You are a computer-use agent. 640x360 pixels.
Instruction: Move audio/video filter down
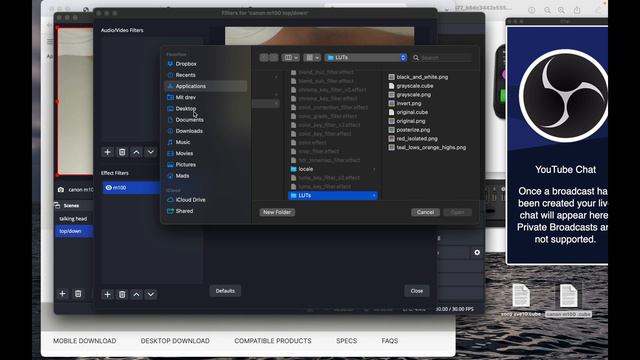151,152
